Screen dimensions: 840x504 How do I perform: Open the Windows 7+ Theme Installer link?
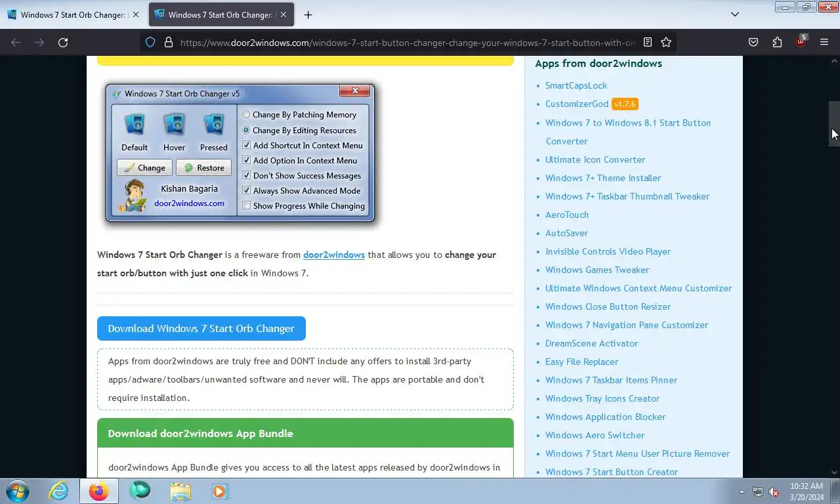[603, 178]
